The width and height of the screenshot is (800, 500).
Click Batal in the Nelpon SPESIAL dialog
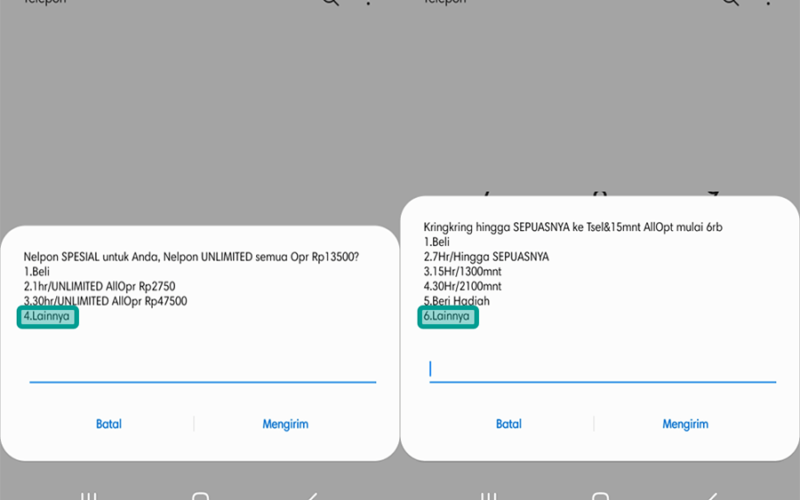click(109, 424)
